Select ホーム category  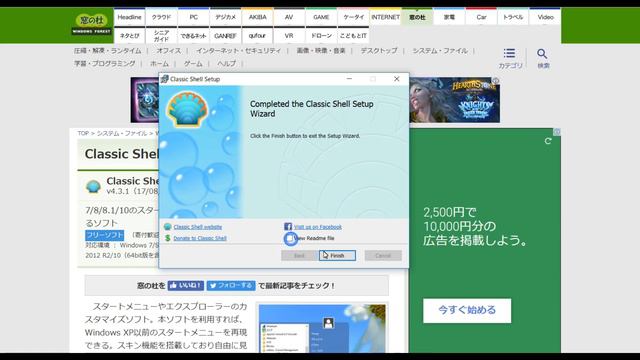click(x=159, y=63)
